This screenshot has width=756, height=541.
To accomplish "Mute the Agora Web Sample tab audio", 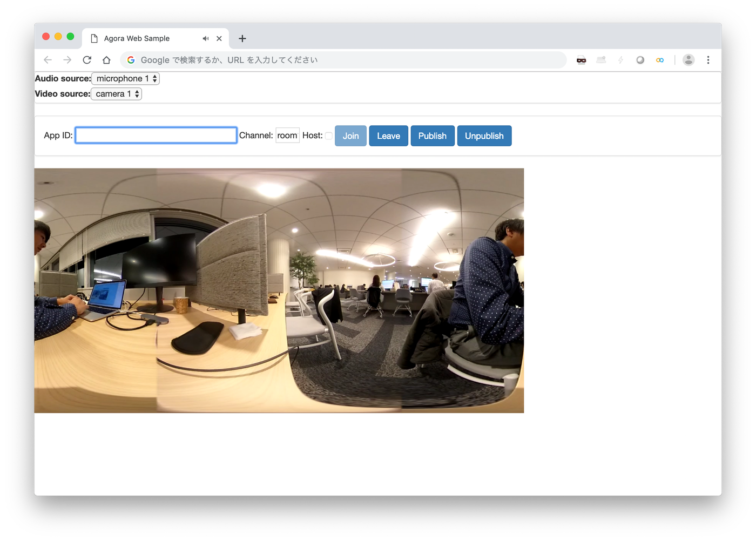I will click(206, 38).
